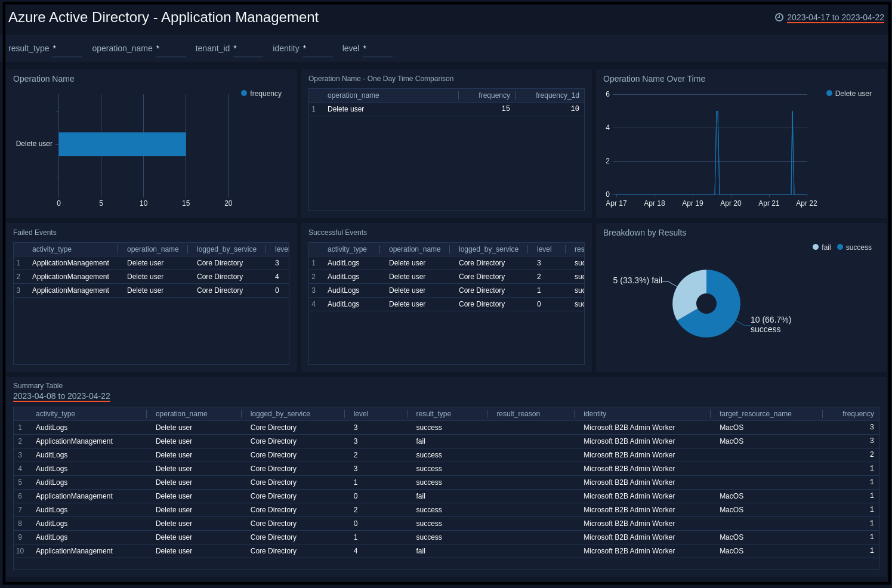The height and width of the screenshot is (588, 892).
Task: Toggle the frequency legend dot in Operation Name
Action: [244, 93]
